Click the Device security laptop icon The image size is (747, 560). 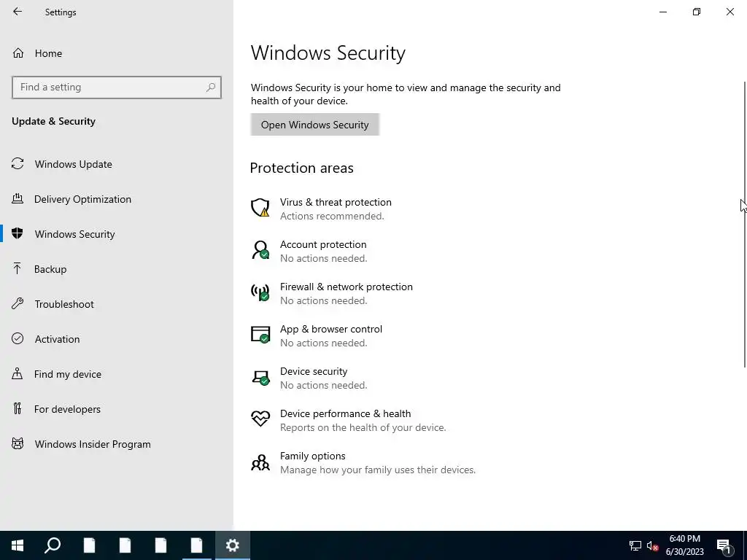(260, 377)
